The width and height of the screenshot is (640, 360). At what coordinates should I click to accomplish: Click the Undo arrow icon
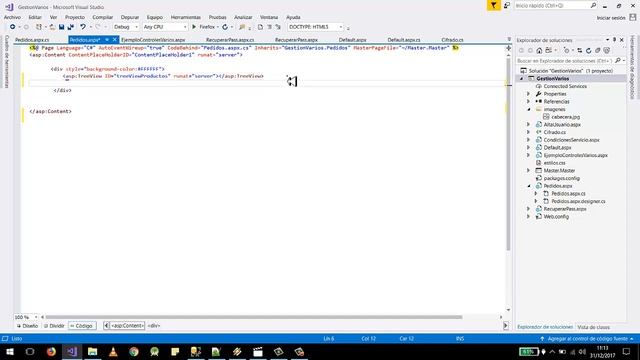coord(83,27)
